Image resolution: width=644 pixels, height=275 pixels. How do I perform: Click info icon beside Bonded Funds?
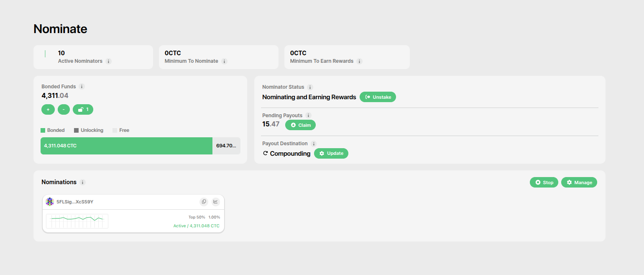[x=82, y=87]
